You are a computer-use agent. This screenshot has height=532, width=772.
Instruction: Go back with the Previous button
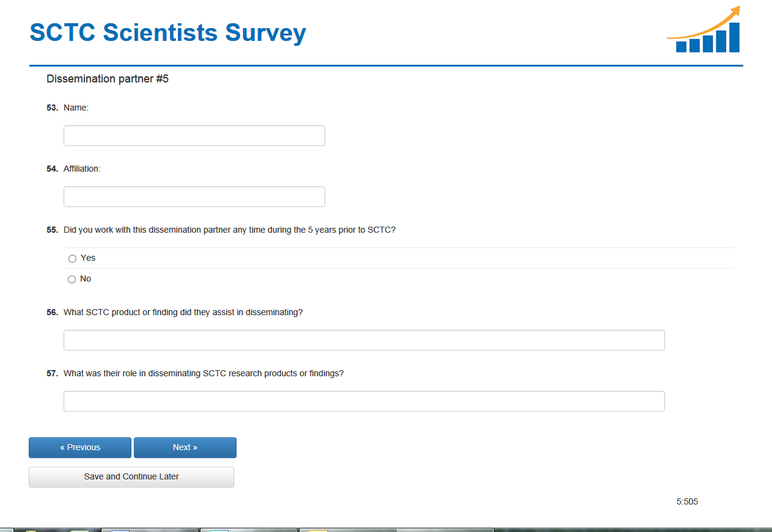coord(80,447)
